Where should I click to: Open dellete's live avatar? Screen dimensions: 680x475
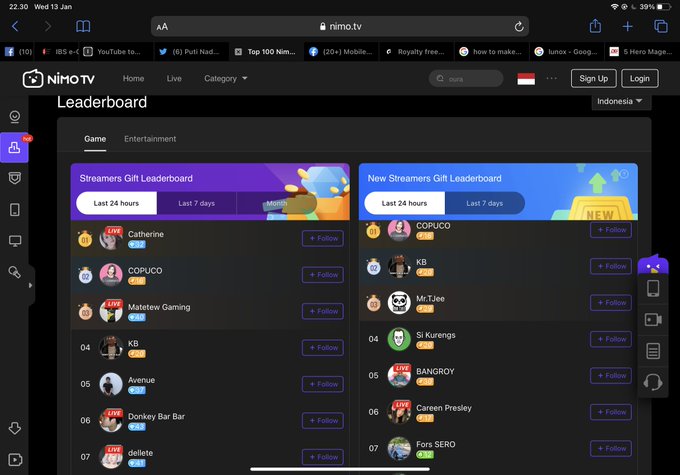[111, 456]
